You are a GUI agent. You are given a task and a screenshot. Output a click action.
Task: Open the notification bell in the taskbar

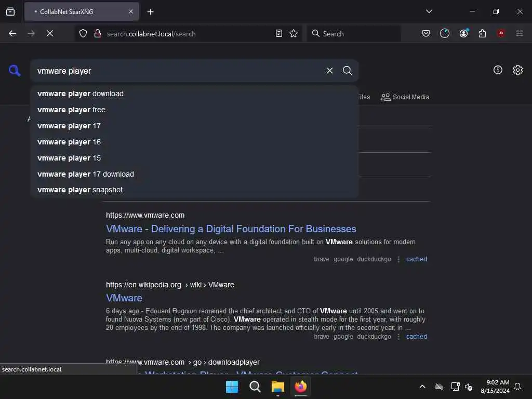[x=517, y=387]
